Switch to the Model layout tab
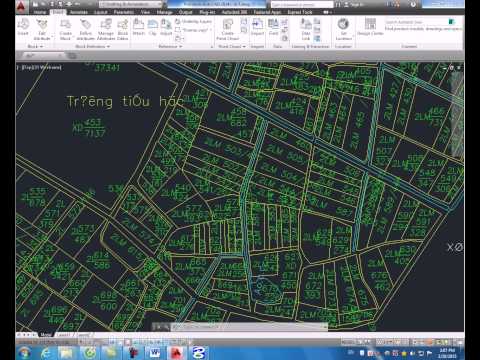Image resolution: width=480 pixels, height=360 pixels. point(46,334)
